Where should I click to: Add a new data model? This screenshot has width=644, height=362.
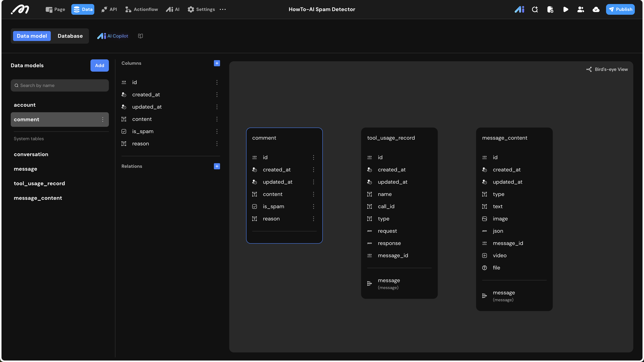99,66
